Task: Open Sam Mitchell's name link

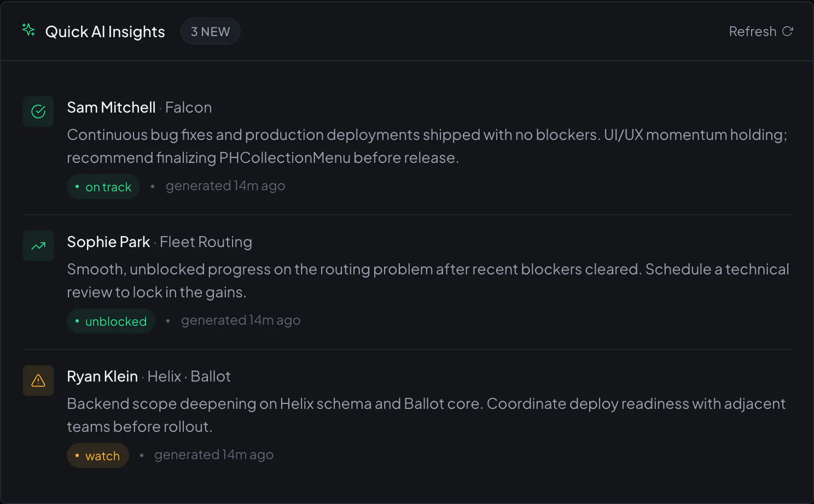Action: (x=111, y=107)
